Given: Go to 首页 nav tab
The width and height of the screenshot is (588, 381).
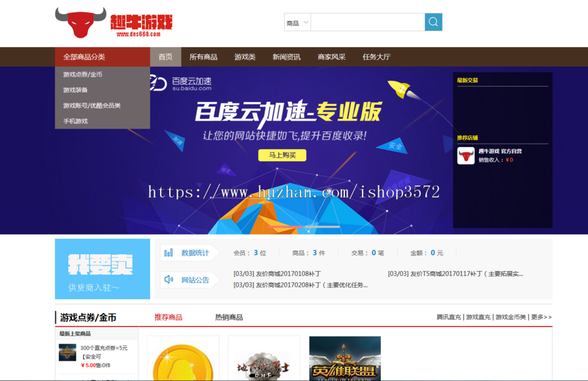Looking at the screenshot, I should click(x=165, y=57).
